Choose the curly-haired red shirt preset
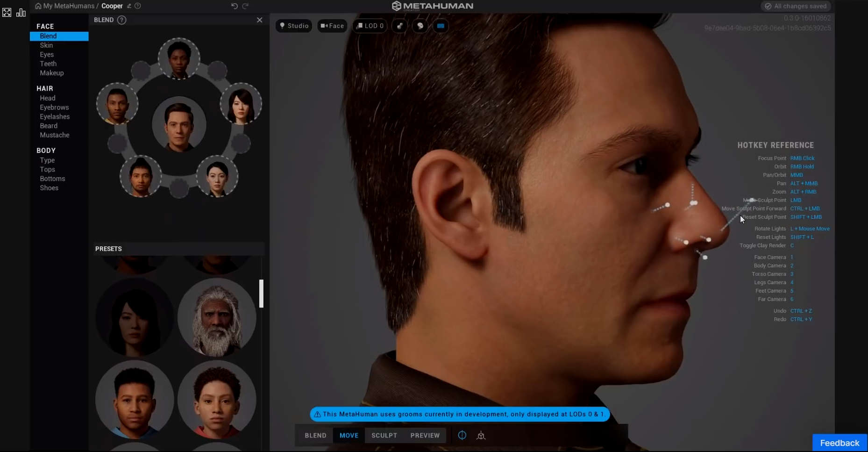This screenshot has height=452, width=868. tap(217, 399)
